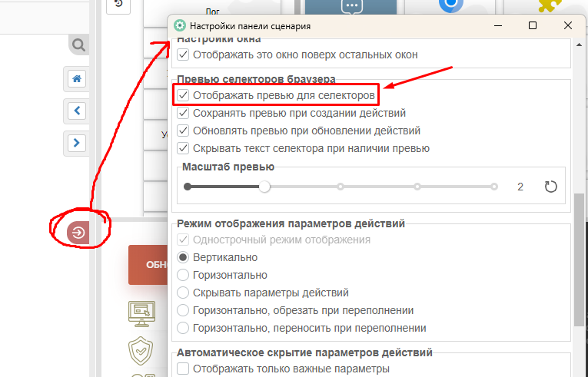Open scenario panel via red arrow icon

[x=78, y=233]
